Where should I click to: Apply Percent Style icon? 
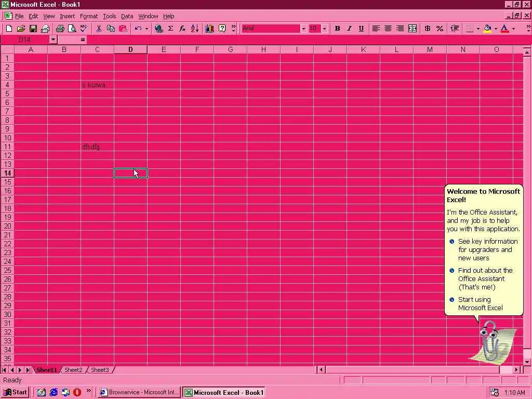(440, 29)
